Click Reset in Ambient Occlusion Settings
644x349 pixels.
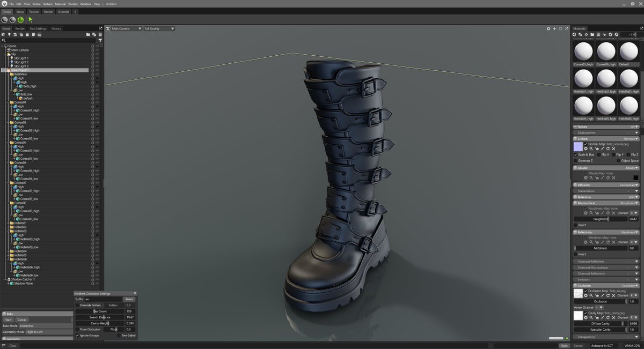pos(129,299)
